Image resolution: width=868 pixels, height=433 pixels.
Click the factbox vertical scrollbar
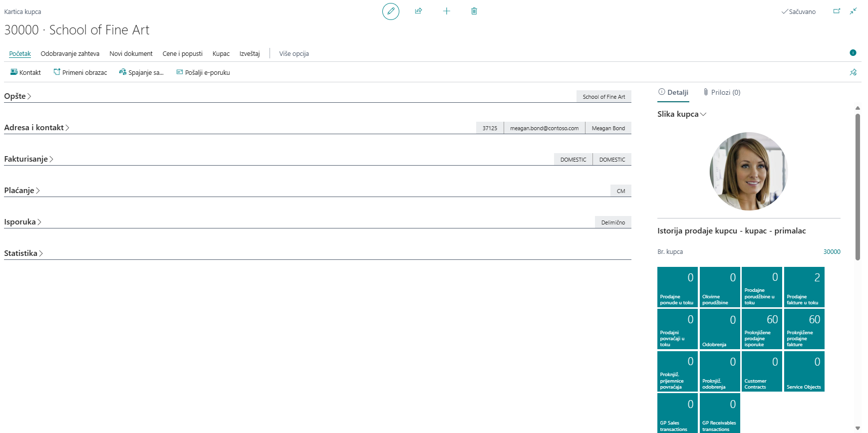858,187
